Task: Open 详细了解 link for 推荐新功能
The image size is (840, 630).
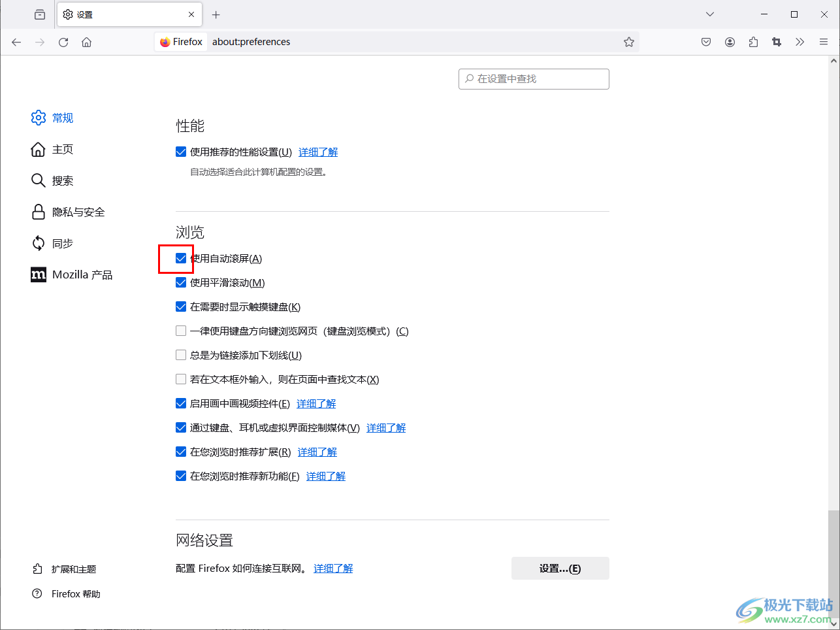Action: [326, 476]
